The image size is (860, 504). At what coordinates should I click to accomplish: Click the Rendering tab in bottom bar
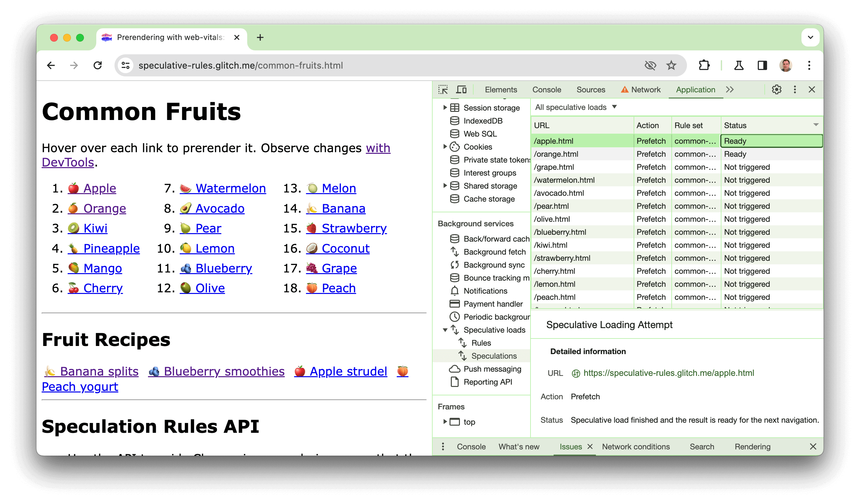pyautogui.click(x=753, y=446)
